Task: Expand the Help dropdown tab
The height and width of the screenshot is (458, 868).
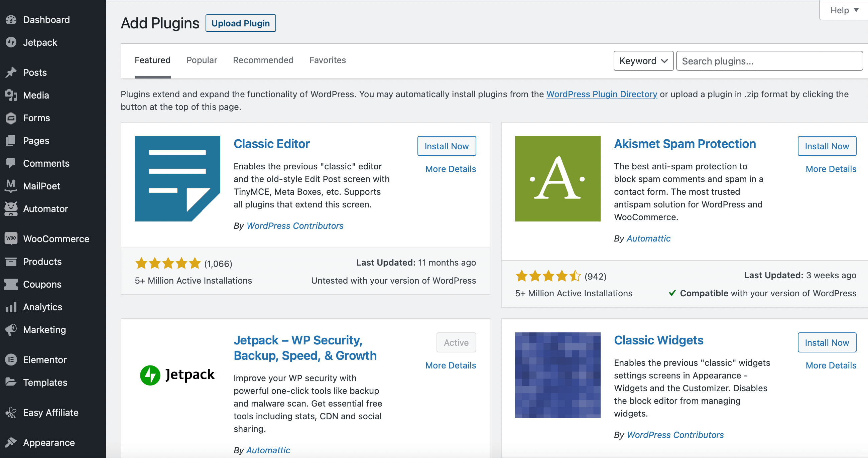Action: (844, 10)
